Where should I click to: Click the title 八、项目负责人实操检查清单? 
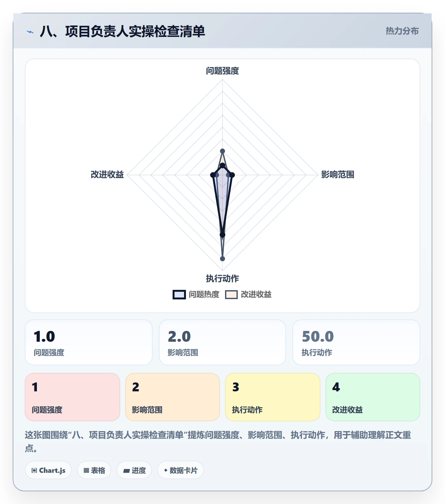122,31
